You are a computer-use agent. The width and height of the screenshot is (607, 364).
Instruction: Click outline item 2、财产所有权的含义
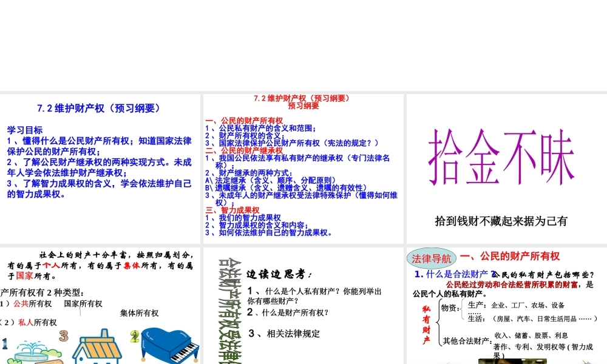click(245, 135)
